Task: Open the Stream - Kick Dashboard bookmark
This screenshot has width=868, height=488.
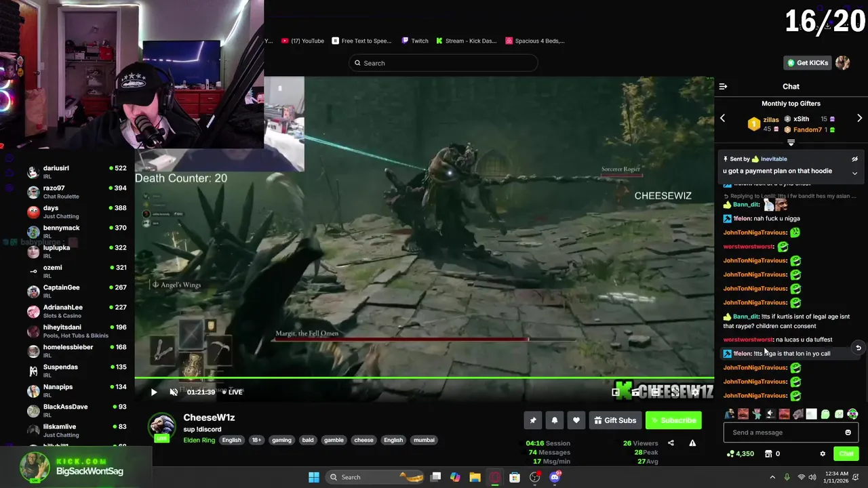Action: tap(467, 41)
